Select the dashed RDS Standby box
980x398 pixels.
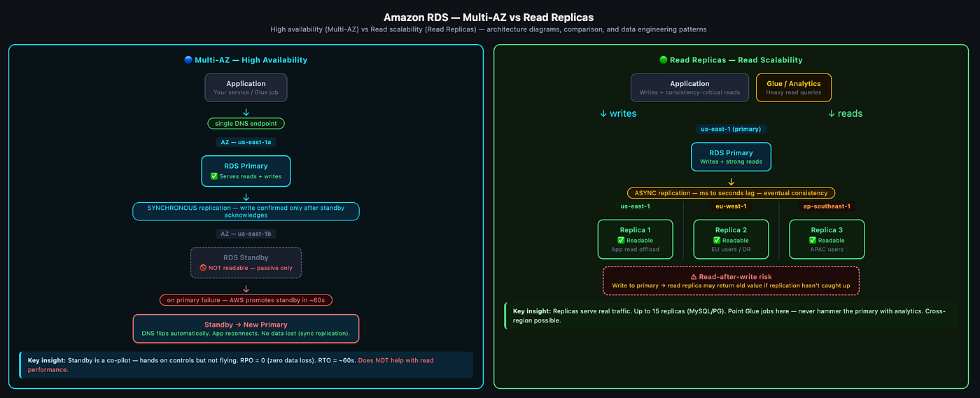click(x=246, y=262)
